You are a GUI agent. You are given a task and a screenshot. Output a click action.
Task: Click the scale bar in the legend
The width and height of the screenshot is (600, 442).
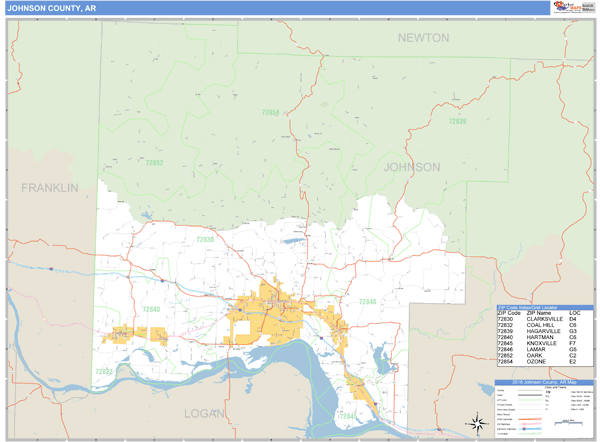click(569, 422)
